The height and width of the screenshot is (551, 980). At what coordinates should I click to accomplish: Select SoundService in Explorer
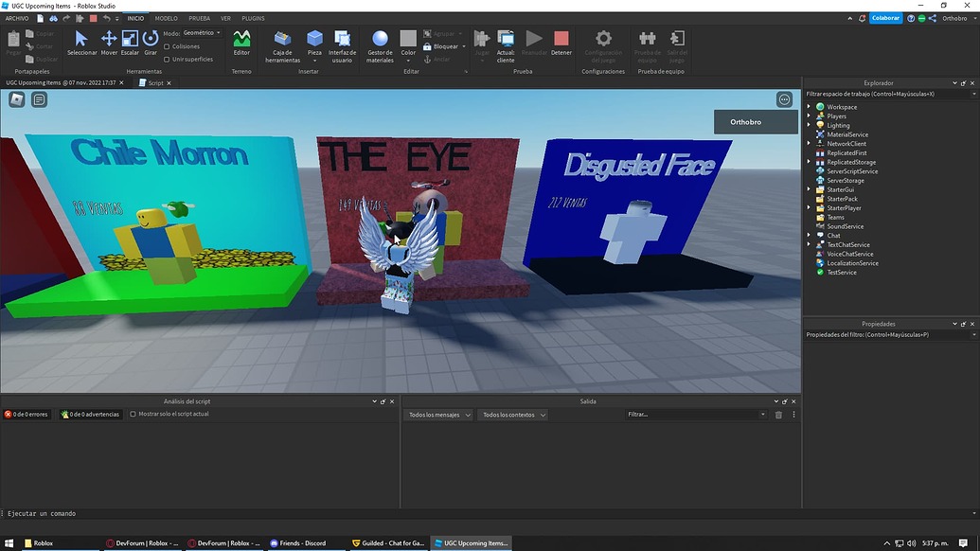click(x=845, y=226)
